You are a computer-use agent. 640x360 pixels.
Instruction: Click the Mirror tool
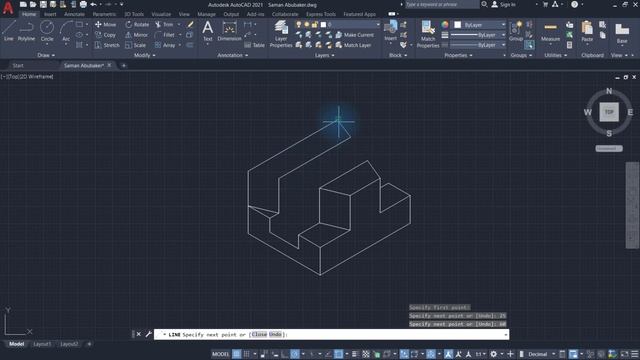pos(137,35)
